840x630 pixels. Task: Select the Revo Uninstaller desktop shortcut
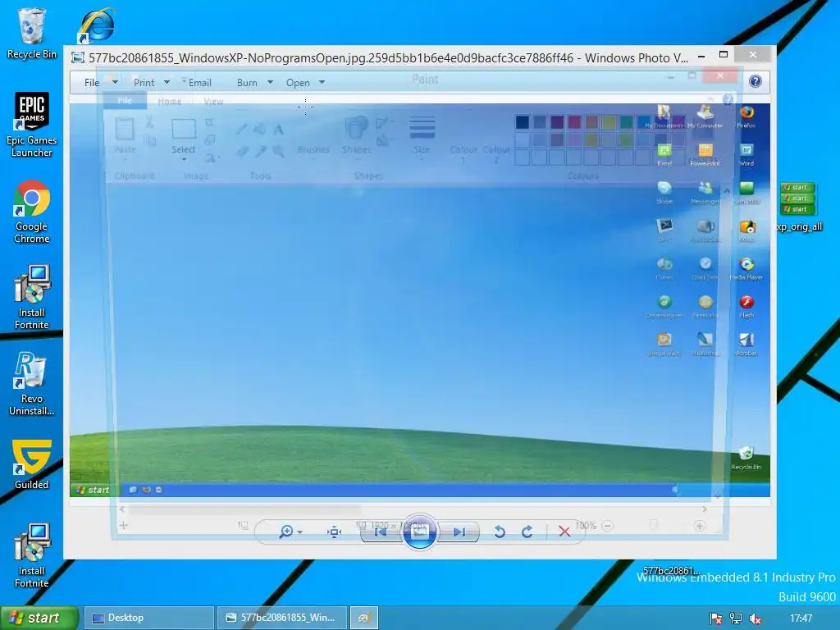pyautogui.click(x=32, y=384)
